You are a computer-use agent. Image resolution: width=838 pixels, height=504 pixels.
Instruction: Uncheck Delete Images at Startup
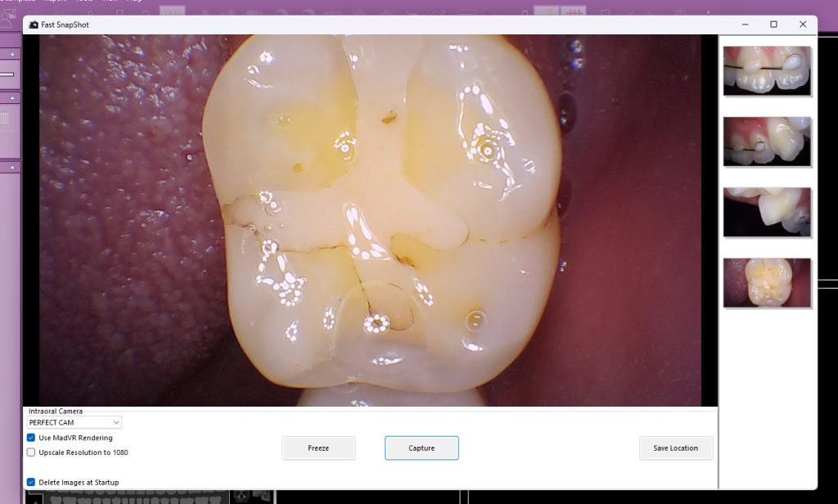coord(31,482)
